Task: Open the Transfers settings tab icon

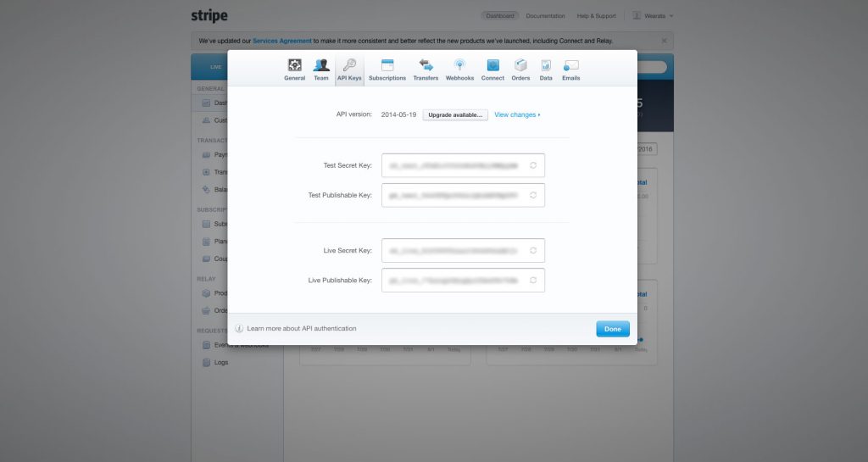Action: click(426, 65)
